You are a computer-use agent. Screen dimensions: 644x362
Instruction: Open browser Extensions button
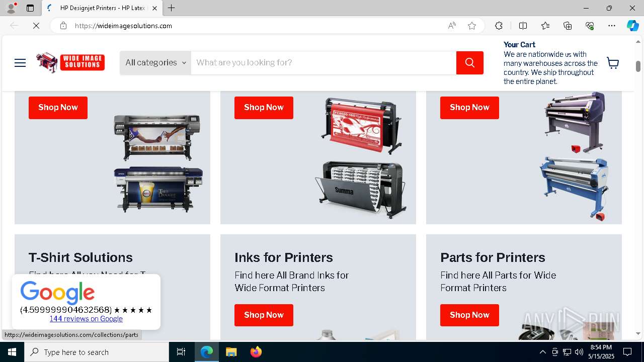(499, 26)
